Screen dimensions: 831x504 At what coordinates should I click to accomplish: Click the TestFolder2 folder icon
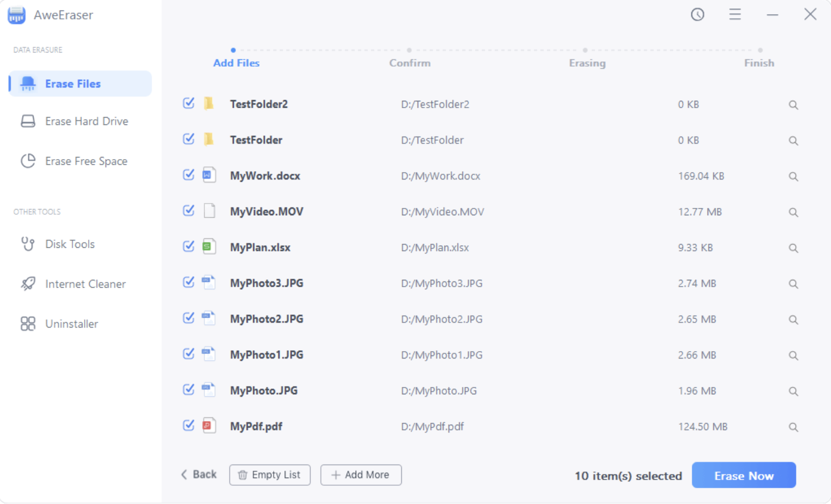click(209, 103)
